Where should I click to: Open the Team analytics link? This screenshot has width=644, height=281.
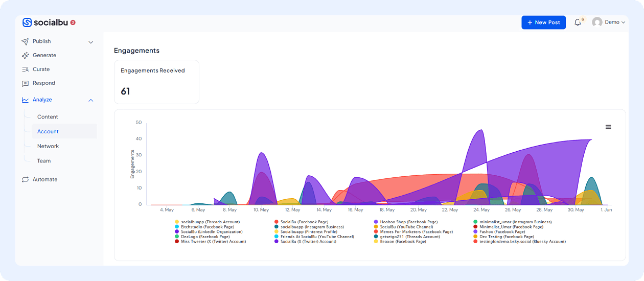[x=44, y=161]
